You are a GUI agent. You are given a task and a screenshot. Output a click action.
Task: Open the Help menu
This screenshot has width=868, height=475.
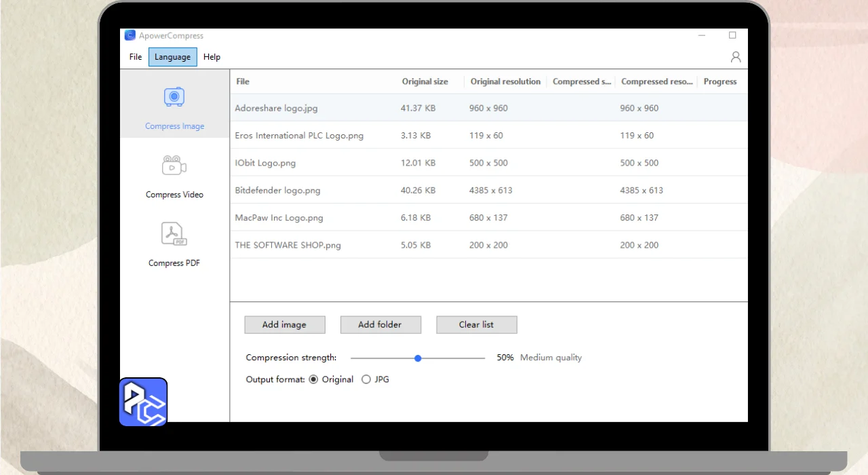tap(212, 57)
